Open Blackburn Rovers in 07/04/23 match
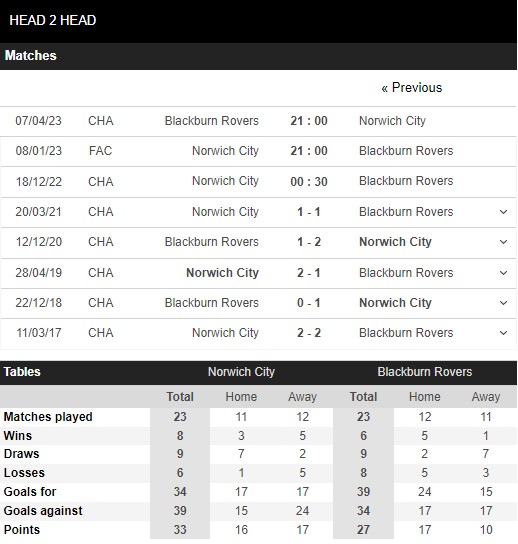This screenshot has height=544, width=518. [x=212, y=121]
